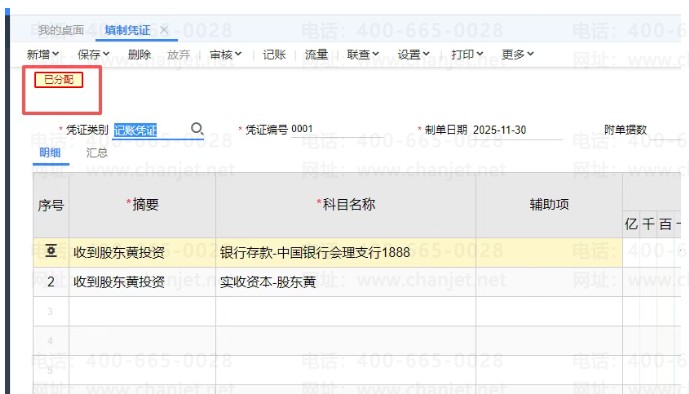Open the 审核 dropdown
Screen dimensions: 689x394
click(225, 54)
